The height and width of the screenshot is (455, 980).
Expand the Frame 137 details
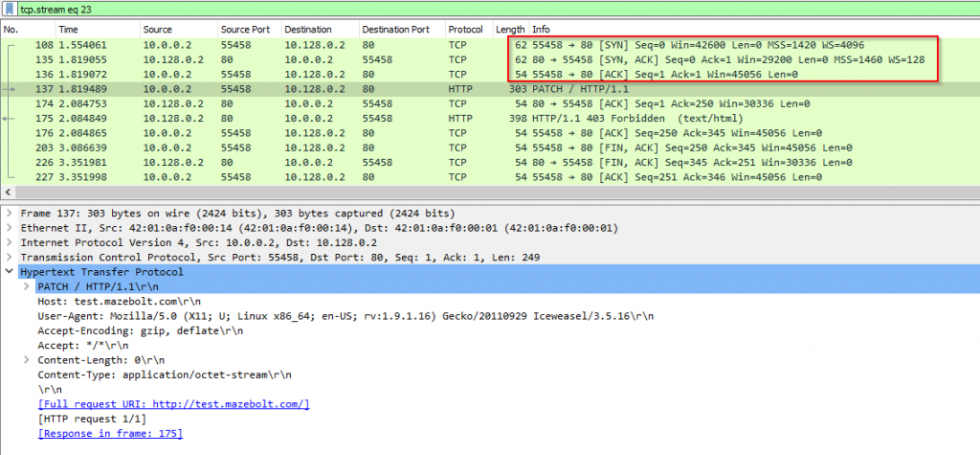pyautogui.click(x=8, y=213)
